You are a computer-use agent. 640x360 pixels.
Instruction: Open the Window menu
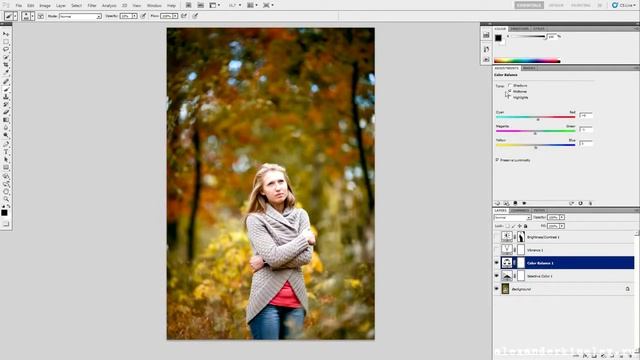pos(154,6)
